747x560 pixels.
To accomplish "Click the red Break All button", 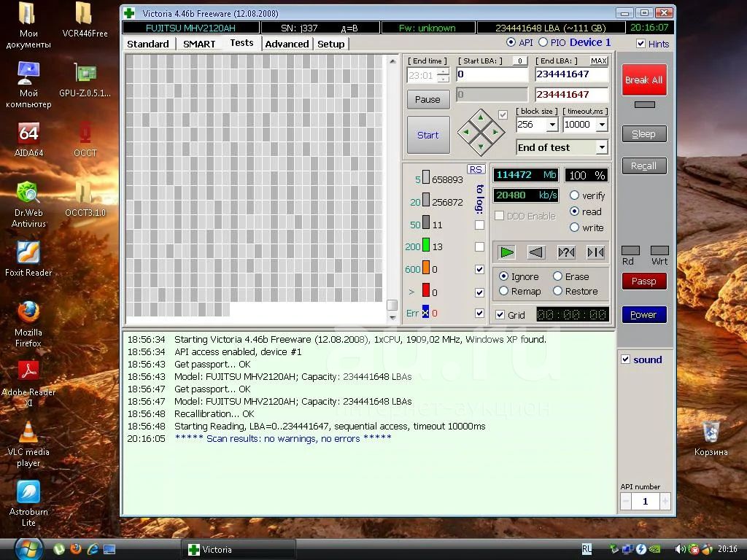I will point(644,80).
